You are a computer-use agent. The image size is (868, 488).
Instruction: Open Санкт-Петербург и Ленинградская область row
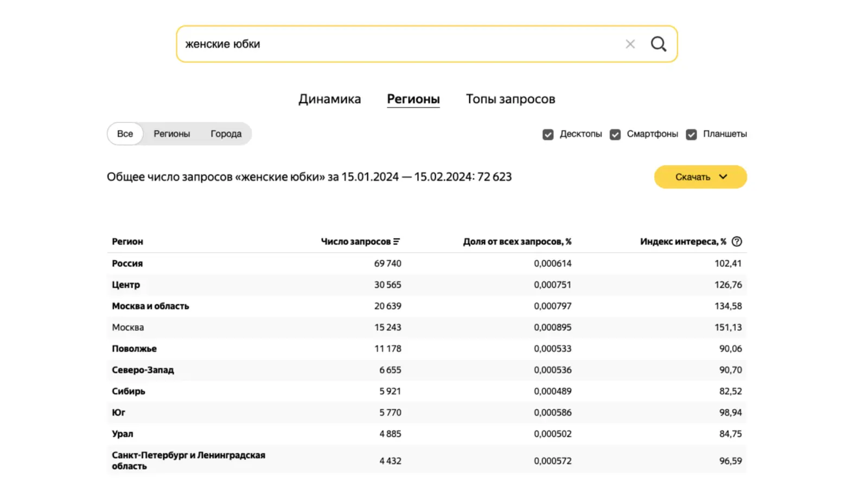tap(188, 460)
